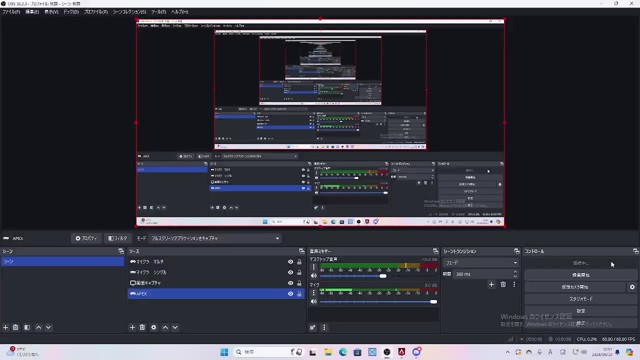This screenshot has height=360, width=640.
Task: Mute the desktop audio speaker icon
Action: 314,276
